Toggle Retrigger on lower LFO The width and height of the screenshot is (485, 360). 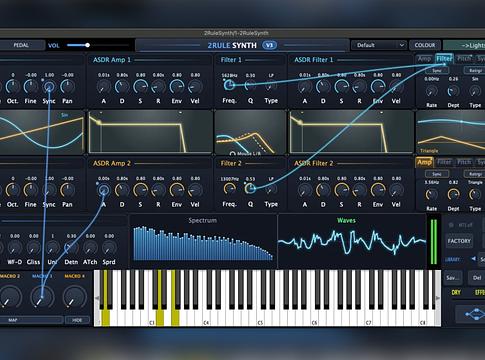475,174
